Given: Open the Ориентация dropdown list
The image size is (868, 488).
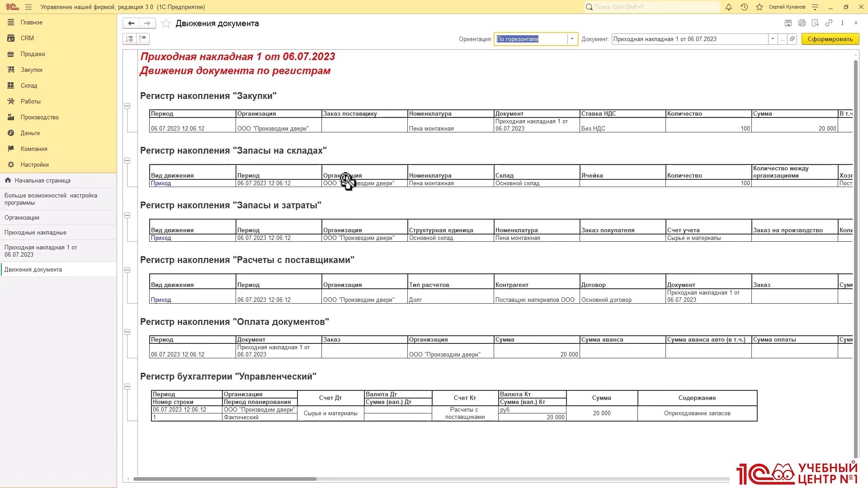Looking at the screenshot, I should 572,39.
